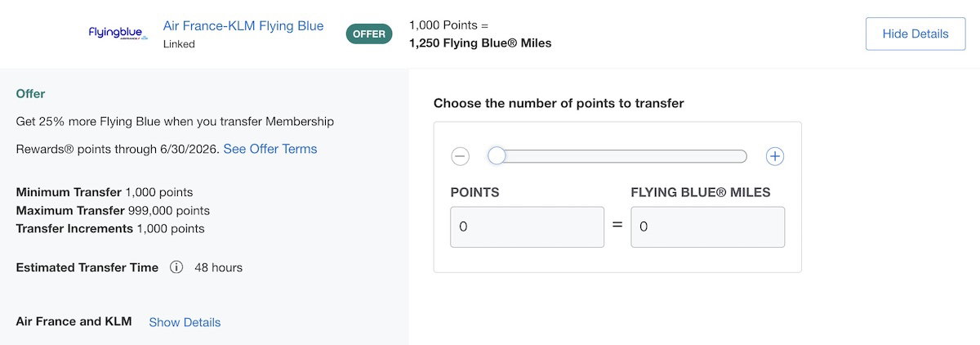980x345 pixels.
Task: Focus the POINTS input field
Action: [528, 226]
